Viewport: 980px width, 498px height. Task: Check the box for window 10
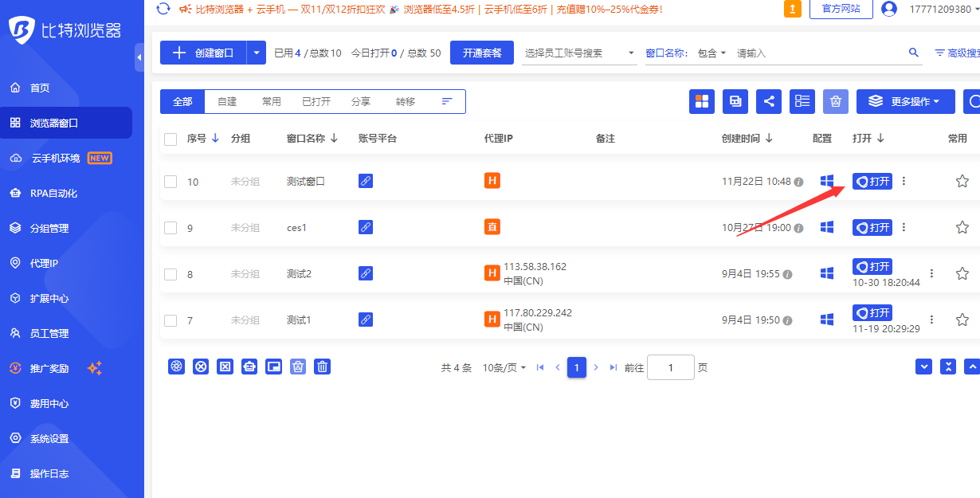pyautogui.click(x=171, y=182)
